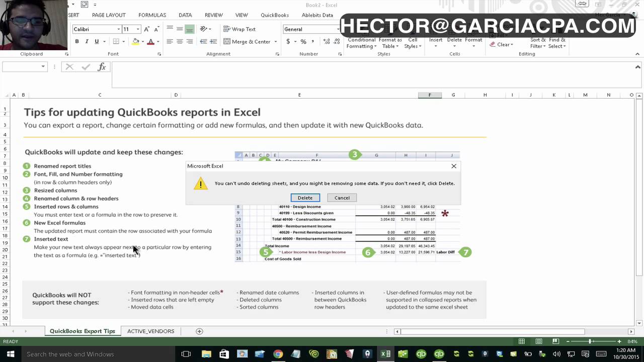
Task: Close the Microsoft Excel dialog
Action: click(x=454, y=166)
